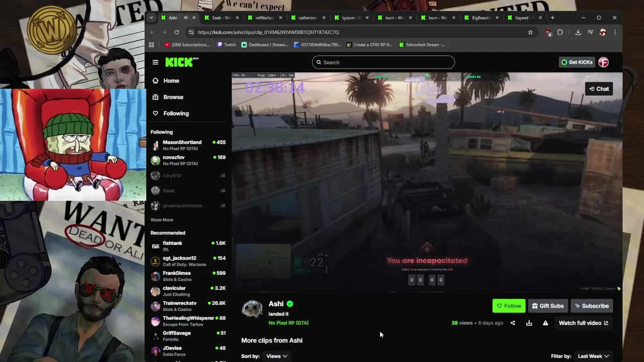644x362 pixels.
Task: Open recommended channel fishtank
Action: (x=188, y=246)
